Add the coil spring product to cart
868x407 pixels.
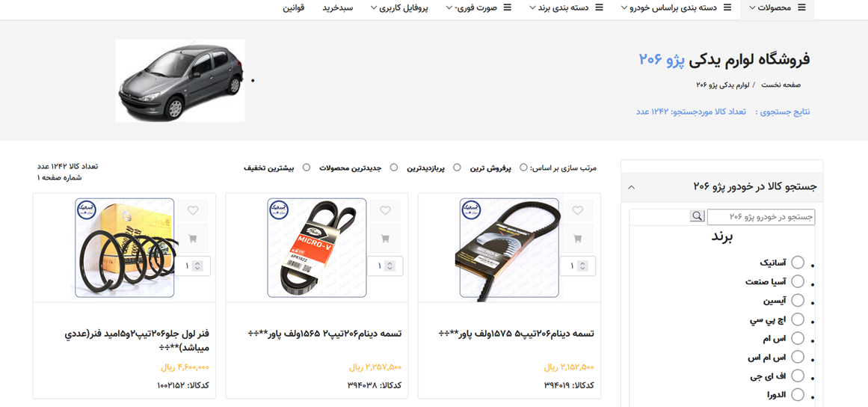pyautogui.click(x=193, y=239)
